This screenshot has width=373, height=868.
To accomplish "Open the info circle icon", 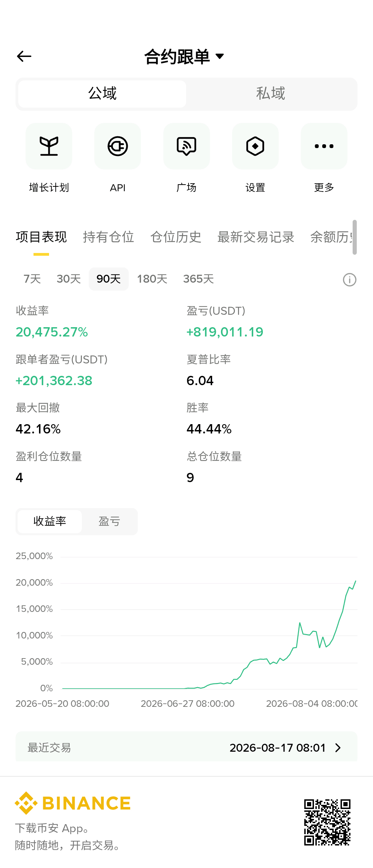I will [x=350, y=280].
